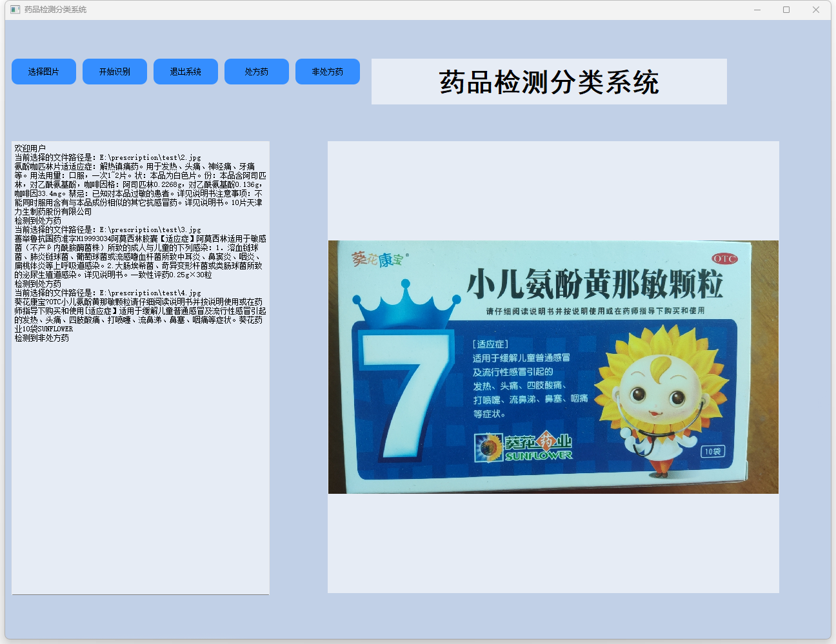Maximize the 药品检测分类系统 window
836x644 pixels.
[x=786, y=10]
